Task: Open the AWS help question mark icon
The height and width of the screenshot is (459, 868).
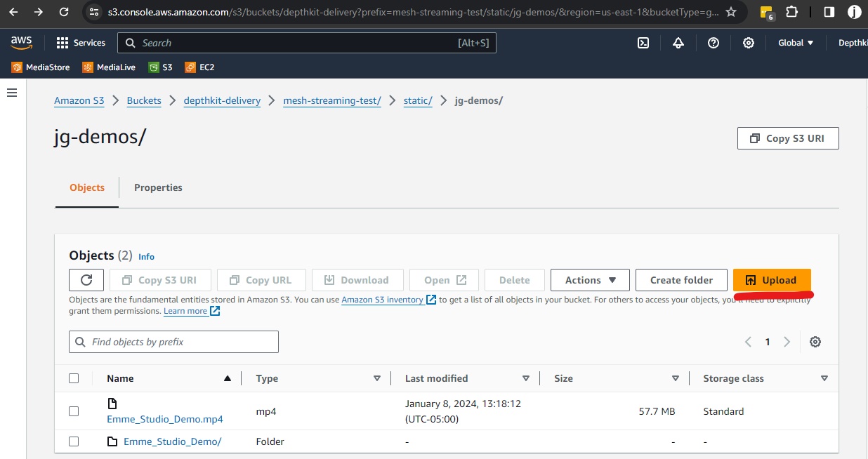Action: pos(714,43)
